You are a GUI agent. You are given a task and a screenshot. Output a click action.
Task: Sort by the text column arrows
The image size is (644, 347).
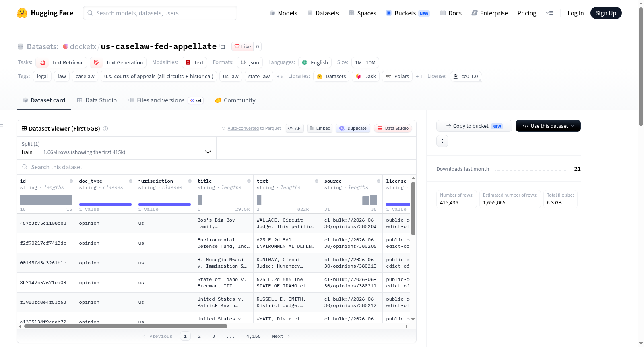coord(316,181)
